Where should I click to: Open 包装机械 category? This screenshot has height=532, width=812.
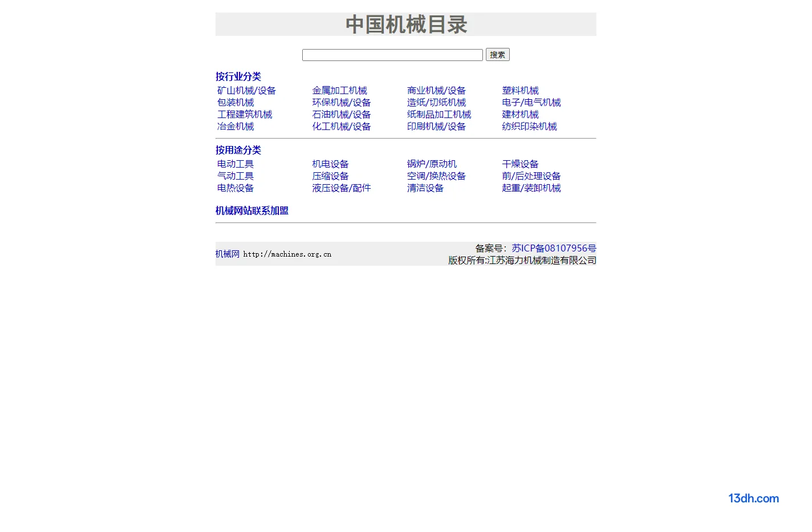pos(236,103)
